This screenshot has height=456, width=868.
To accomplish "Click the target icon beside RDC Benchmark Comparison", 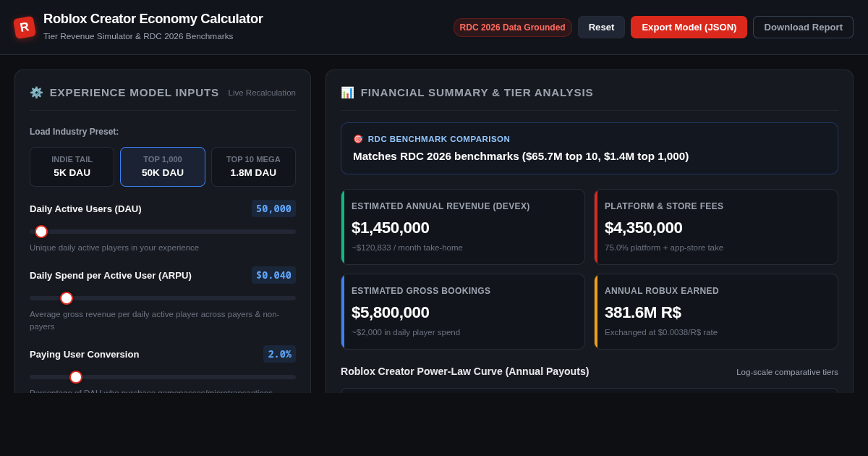I will tap(358, 139).
